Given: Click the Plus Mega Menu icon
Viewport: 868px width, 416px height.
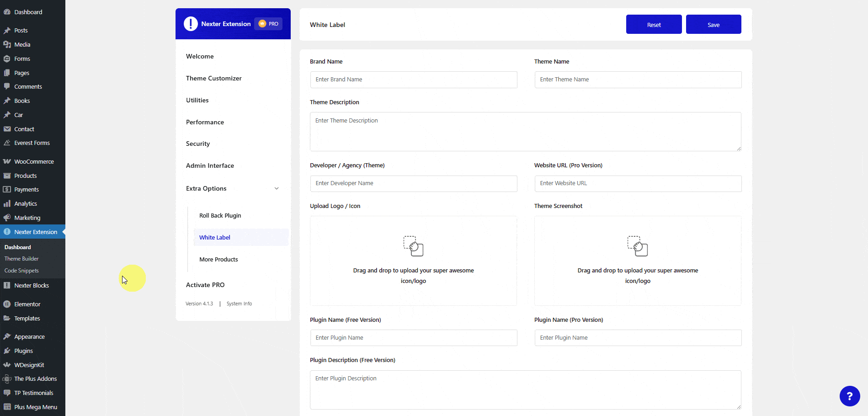Looking at the screenshot, I should tap(7, 407).
